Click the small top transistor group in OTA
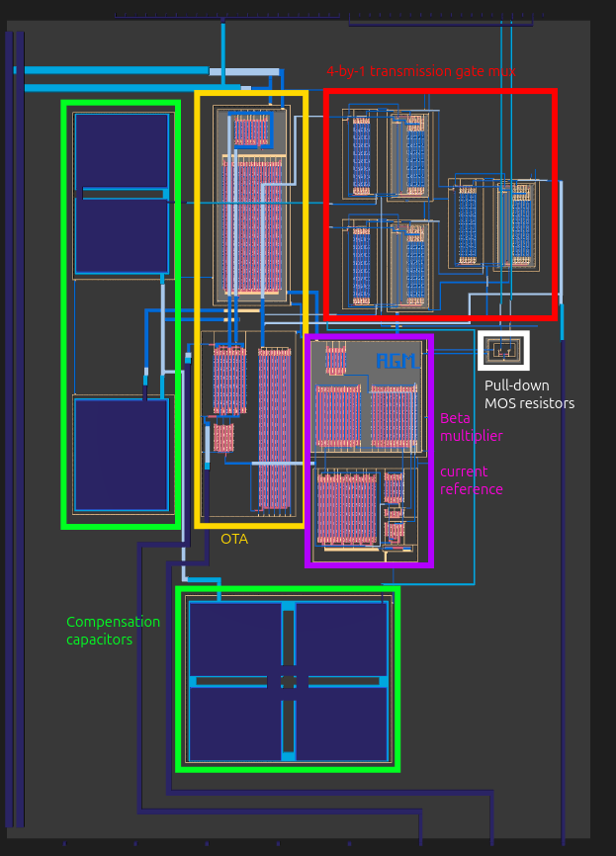 click(x=252, y=131)
